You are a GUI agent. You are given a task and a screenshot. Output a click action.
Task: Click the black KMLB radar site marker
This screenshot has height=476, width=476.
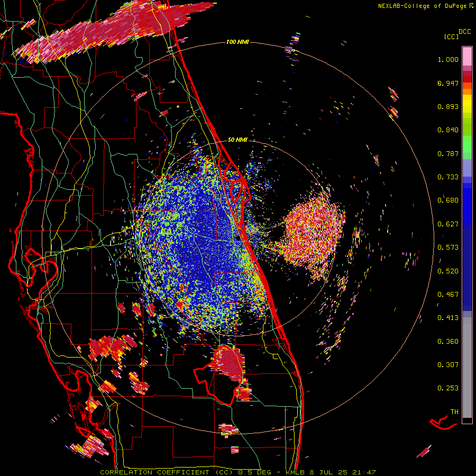pos(238,239)
